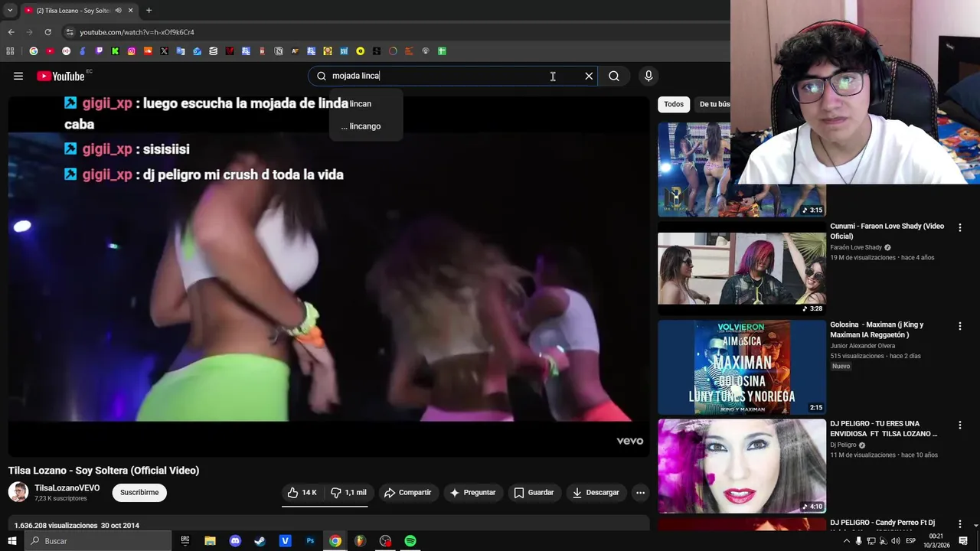This screenshot has height=551, width=980.
Task: Select the 'Todos' filter chip
Action: [x=674, y=104]
